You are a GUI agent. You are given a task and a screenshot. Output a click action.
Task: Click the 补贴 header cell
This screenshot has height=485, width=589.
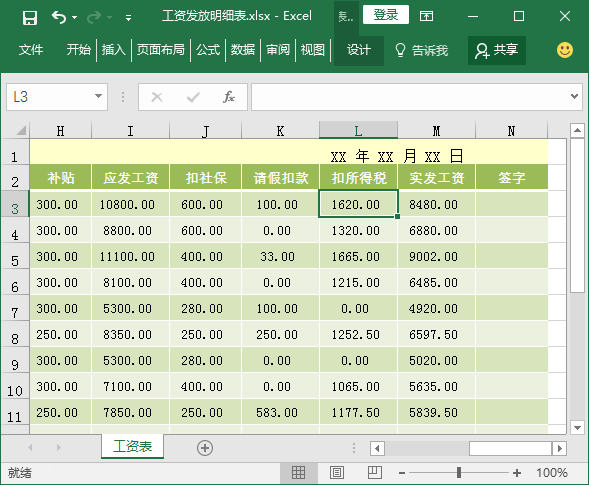(x=60, y=177)
